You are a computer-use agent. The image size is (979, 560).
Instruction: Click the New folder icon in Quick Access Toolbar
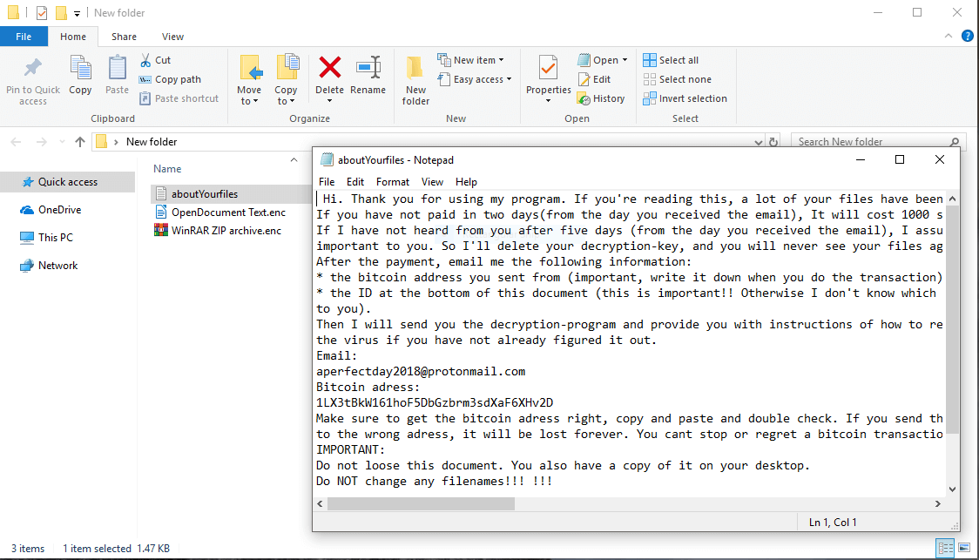pos(61,12)
